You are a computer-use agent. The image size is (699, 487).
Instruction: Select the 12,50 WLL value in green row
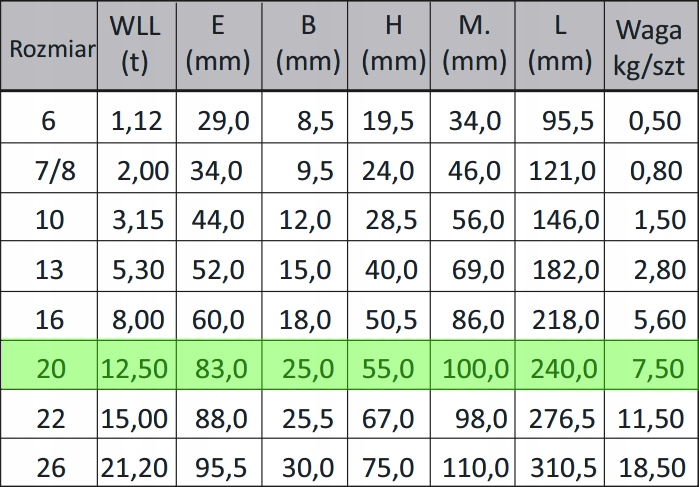[135, 366]
